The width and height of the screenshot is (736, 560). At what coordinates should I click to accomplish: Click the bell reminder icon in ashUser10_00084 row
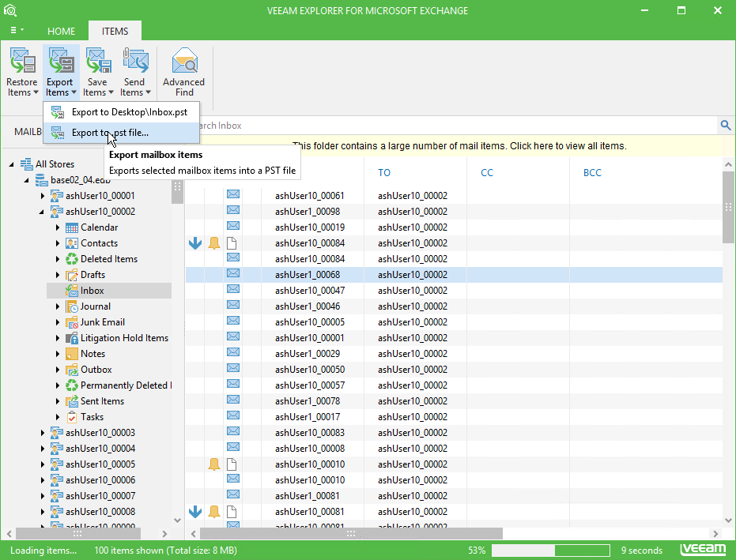click(214, 243)
